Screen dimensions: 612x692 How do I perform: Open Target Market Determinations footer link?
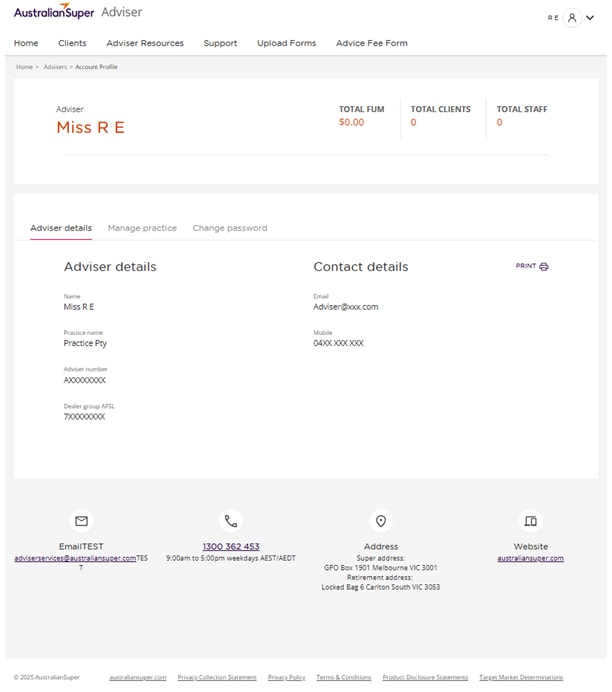pos(521,677)
